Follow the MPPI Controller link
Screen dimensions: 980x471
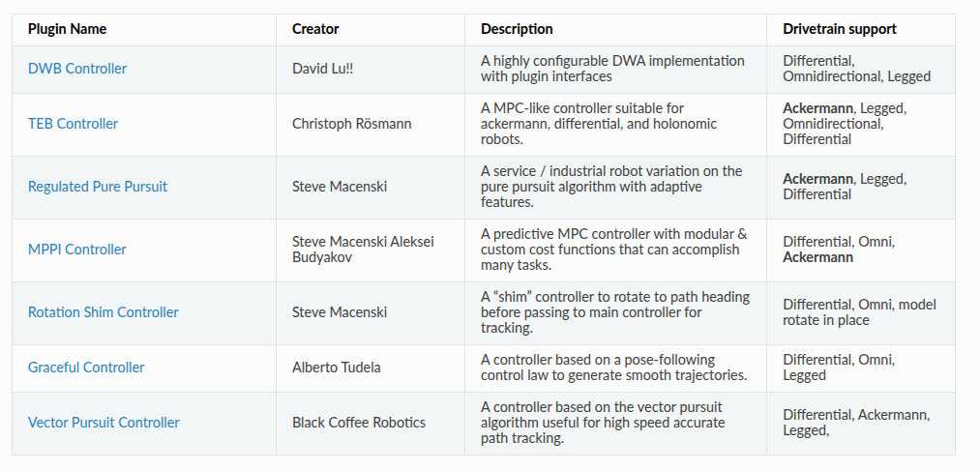click(77, 250)
